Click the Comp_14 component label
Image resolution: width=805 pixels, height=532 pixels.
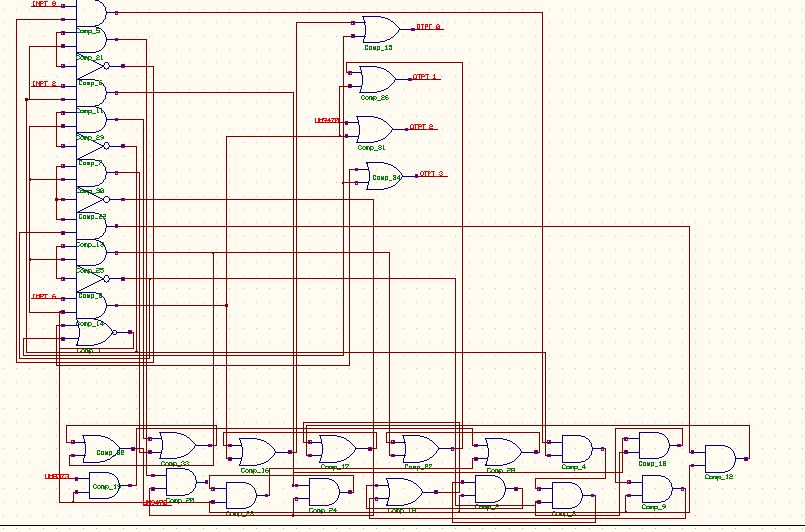pos(90,324)
